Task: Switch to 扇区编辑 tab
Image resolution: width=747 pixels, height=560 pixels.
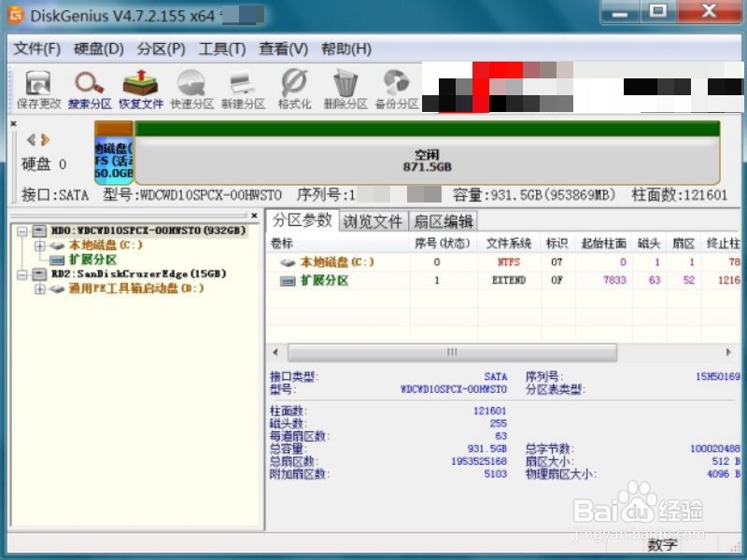Action: [443, 221]
